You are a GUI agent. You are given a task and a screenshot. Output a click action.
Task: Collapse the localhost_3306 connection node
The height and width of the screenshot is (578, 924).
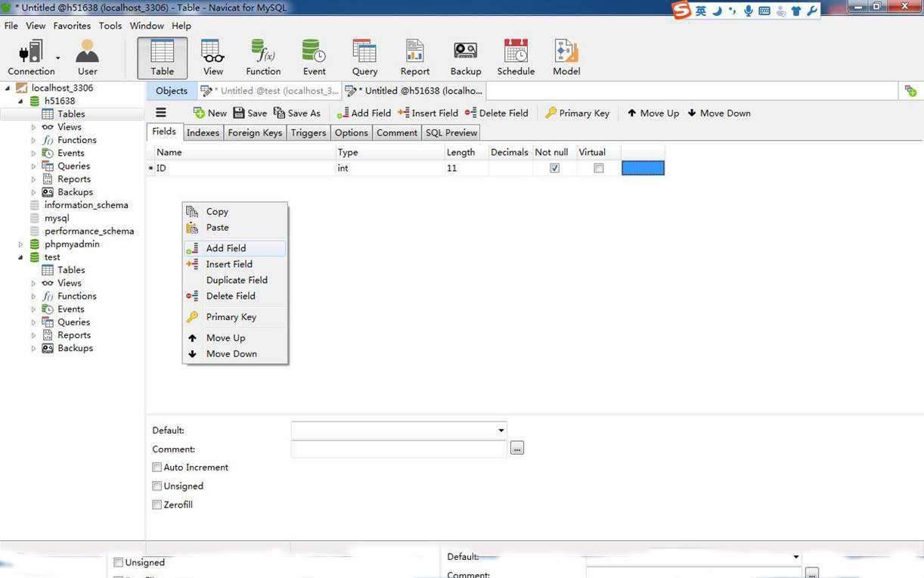click(8, 88)
